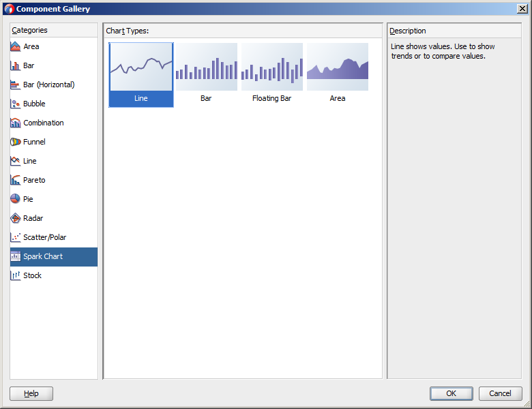This screenshot has width=532, height=409.
Task: Pick the Area spark chart thumbnail
Action: [x=338, y=67]
